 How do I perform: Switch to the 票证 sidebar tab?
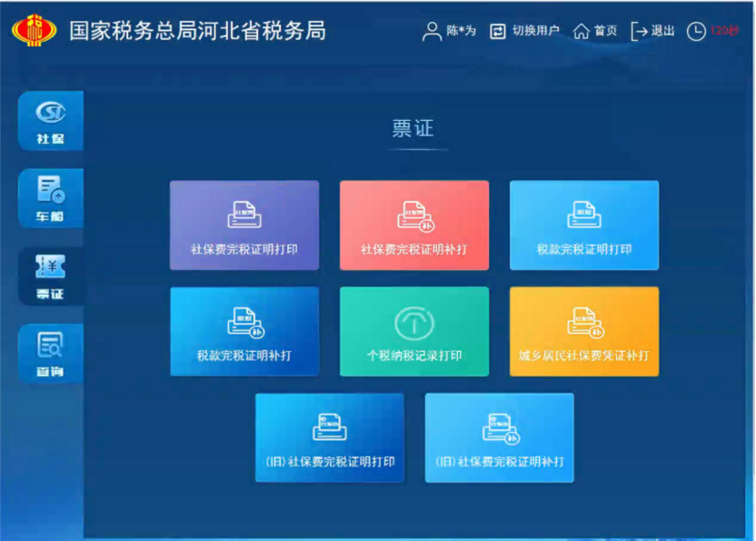pos(50,276)
